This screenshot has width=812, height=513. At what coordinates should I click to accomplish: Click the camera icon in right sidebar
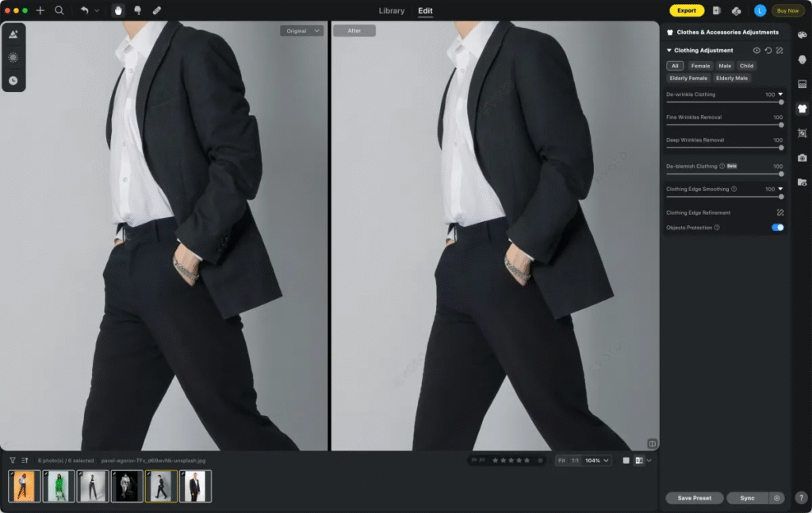(802, 158)
